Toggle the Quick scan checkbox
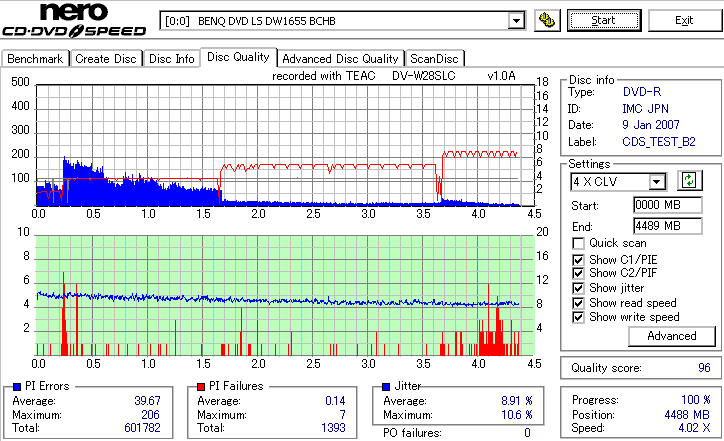 click(x=578, y=243)
